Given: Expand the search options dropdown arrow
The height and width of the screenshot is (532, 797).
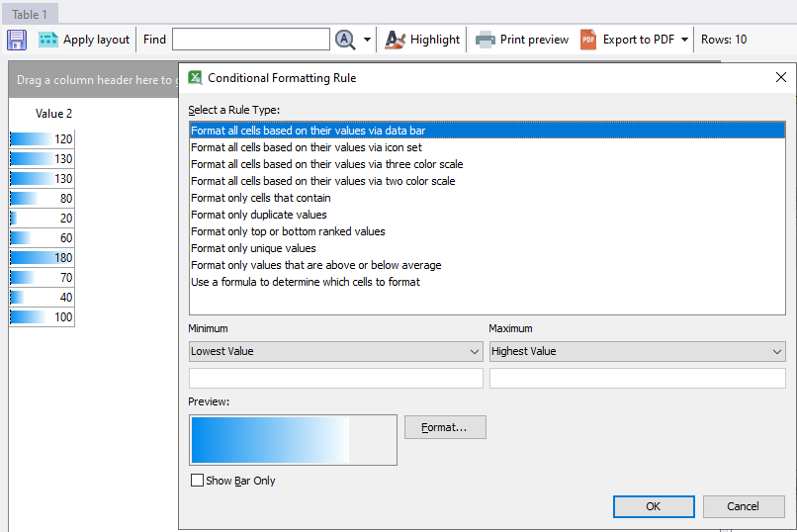Looking at the screenshot, I should pyautogui.click(x=368, y=41).
